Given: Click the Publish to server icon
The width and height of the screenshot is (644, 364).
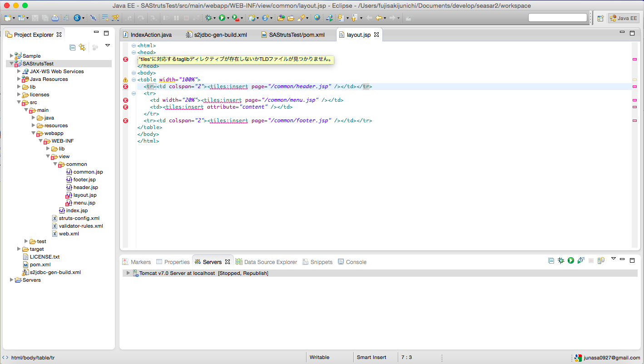Looking at the screenshot, I should [601, 260].
